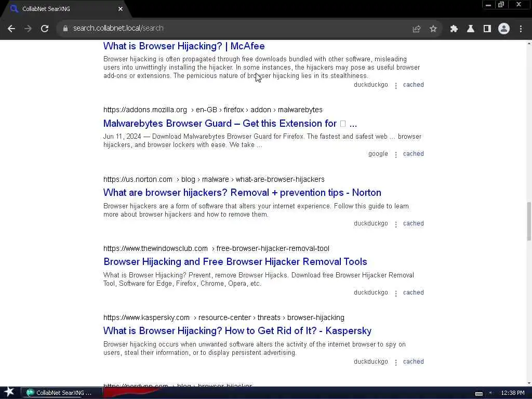The height and width of the screenshot is (399, 532).
Task: Open the profile avatar icon
Action: (x=504, y=29)
